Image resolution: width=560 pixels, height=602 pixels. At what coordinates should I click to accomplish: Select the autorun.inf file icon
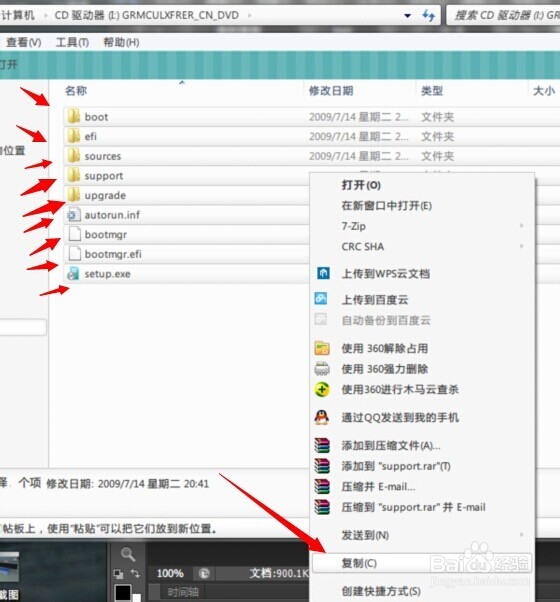(74, 215)
